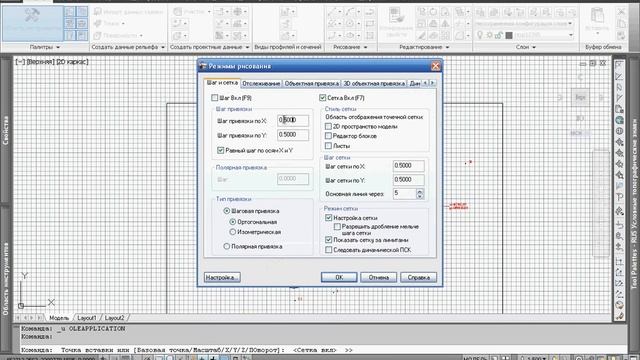
Task: Switch to the 'Layout1' tab
Action: (87, 318)
